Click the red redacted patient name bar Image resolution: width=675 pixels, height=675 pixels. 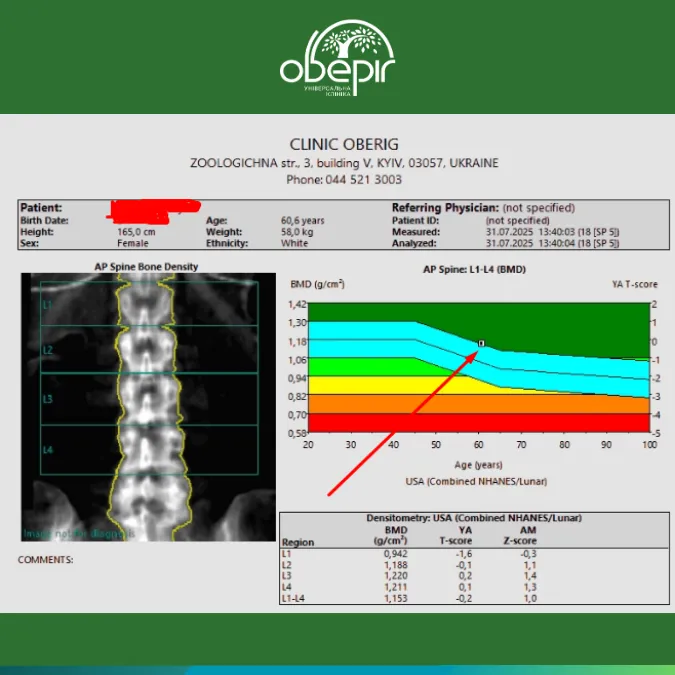pyautogui.click(x=152, y=210)
